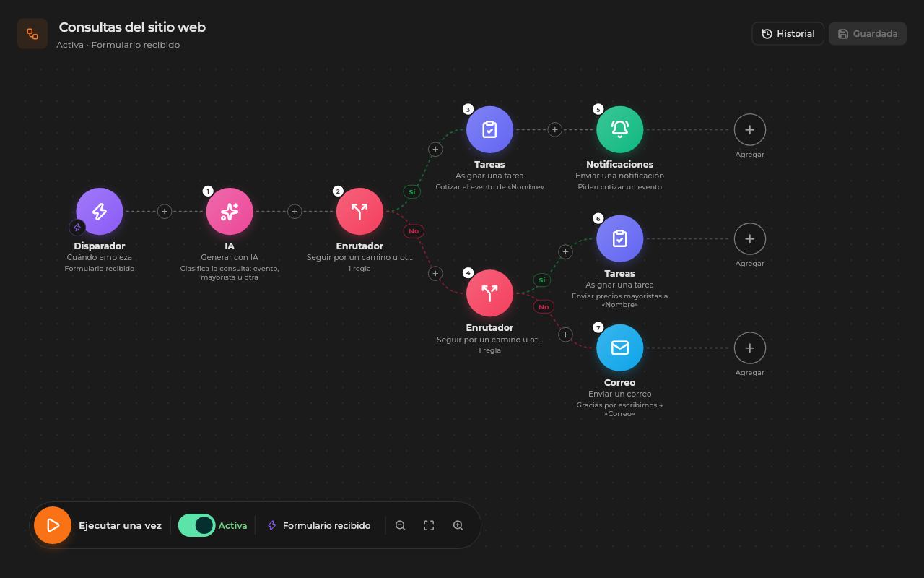
Task: Click Agregar after the Correo node
Action: pyautogui.click(x=750, y=348)
